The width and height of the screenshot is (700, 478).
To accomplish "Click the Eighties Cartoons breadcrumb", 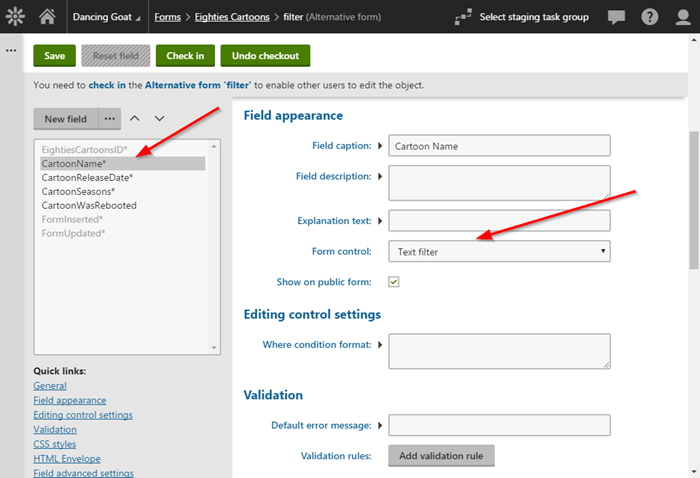I will tap(232, 17).
